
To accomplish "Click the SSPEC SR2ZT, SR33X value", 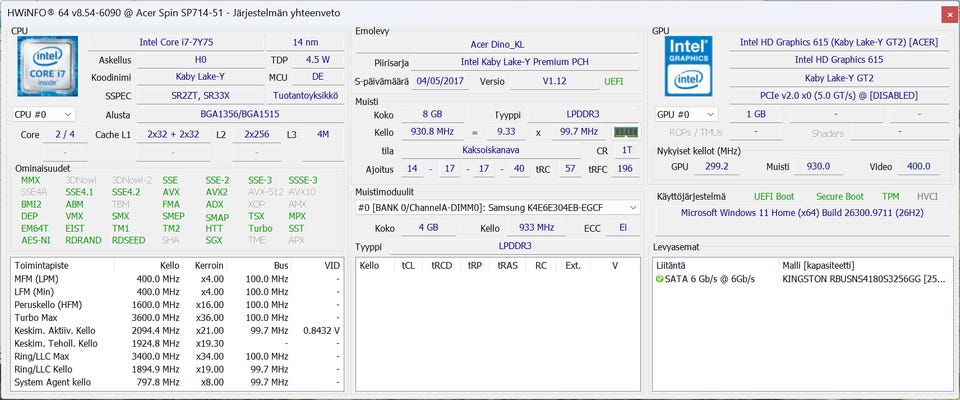I will [200, 96].
